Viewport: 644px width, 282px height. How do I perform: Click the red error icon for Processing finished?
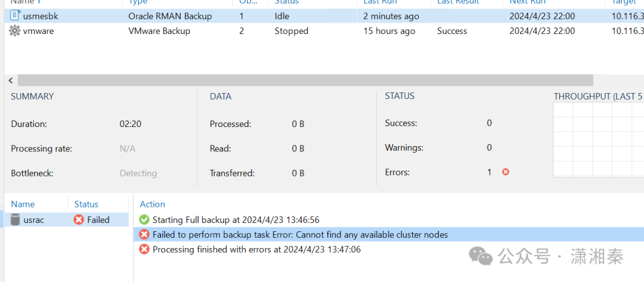[x=144, y=249]
